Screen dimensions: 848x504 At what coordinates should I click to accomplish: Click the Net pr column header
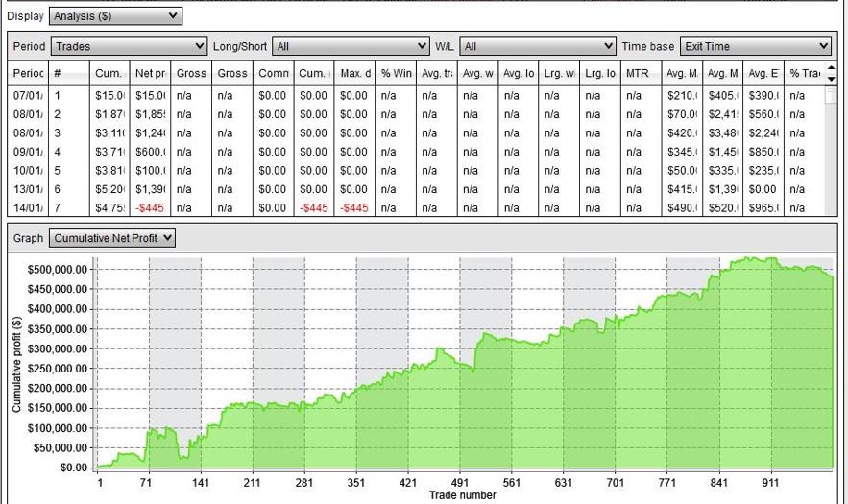click(151, 74)
